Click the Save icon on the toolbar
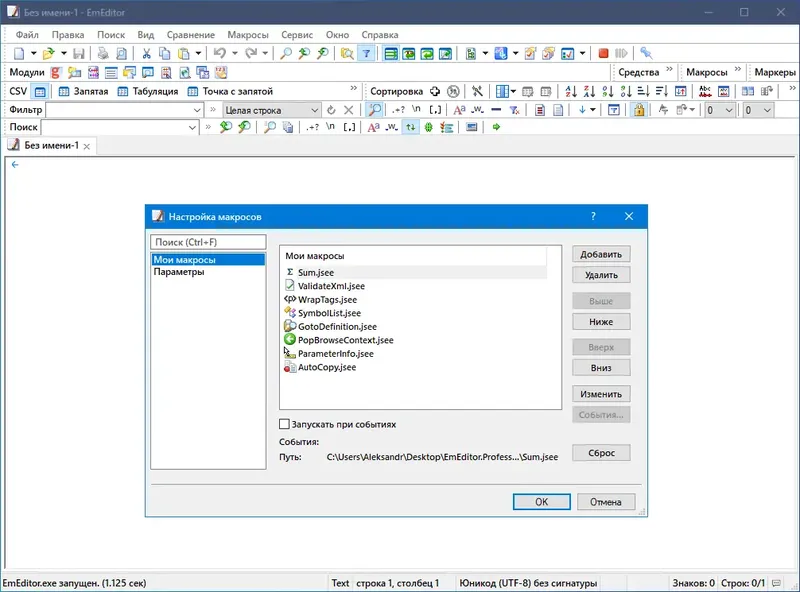 80,52
